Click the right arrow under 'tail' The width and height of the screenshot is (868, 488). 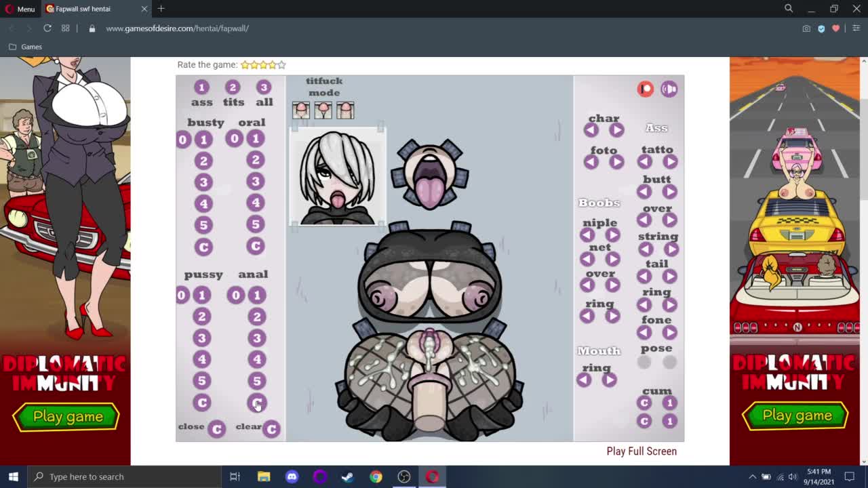tap(669, 277)
